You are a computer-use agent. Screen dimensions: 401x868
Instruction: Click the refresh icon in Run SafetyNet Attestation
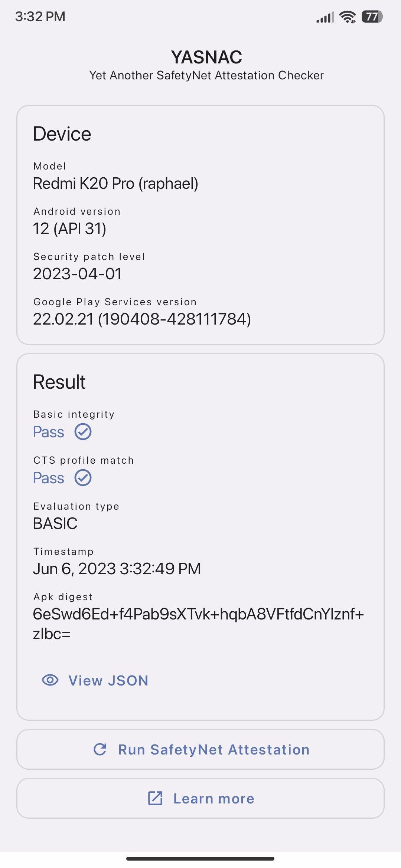click(x=100, y=749)
